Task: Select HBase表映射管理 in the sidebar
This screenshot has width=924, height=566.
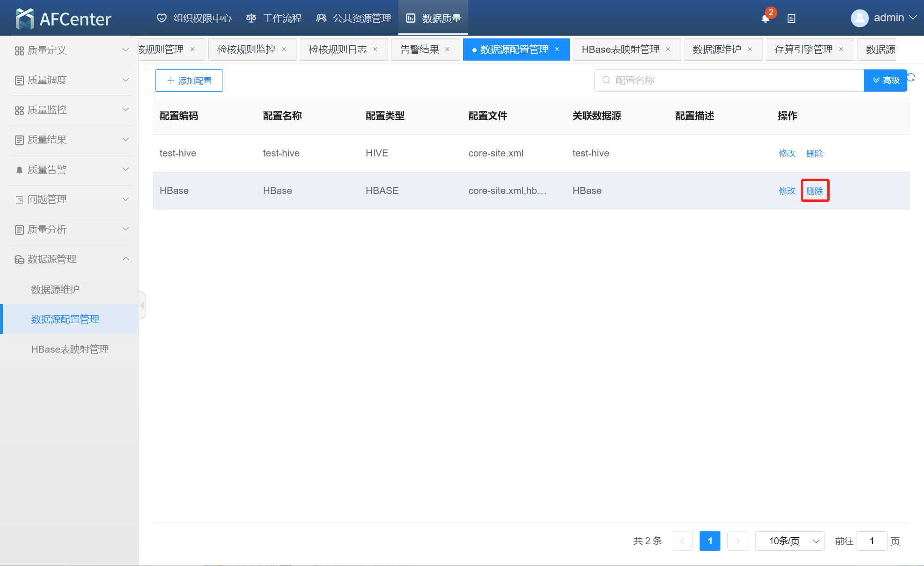Action: pyautogui.click(x=70, y=349)
